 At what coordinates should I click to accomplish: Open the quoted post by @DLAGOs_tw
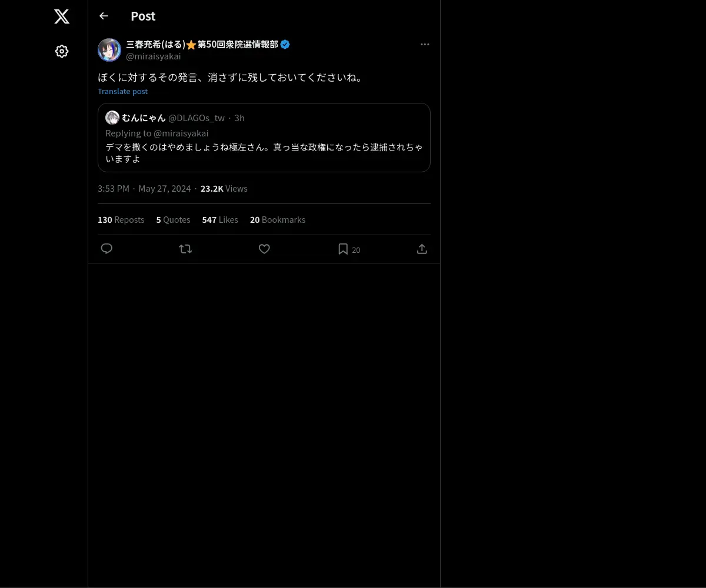[264, 138]
